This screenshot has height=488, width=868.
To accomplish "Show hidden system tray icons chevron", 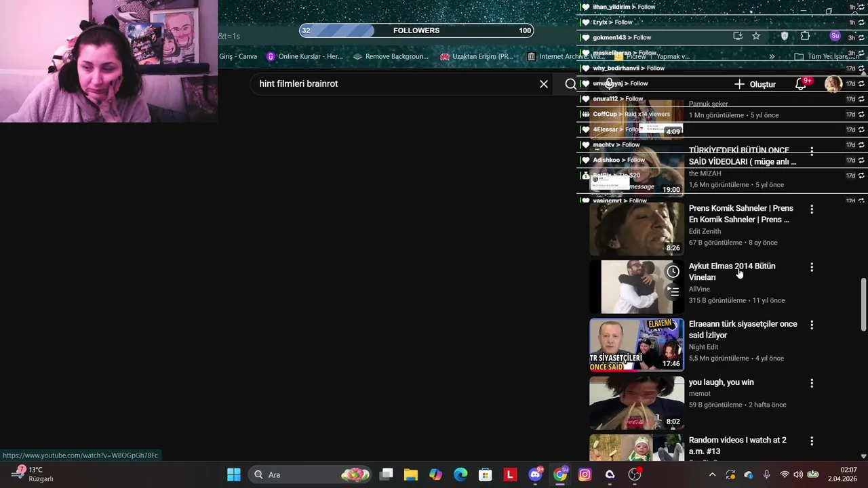I will click(712, 474).
